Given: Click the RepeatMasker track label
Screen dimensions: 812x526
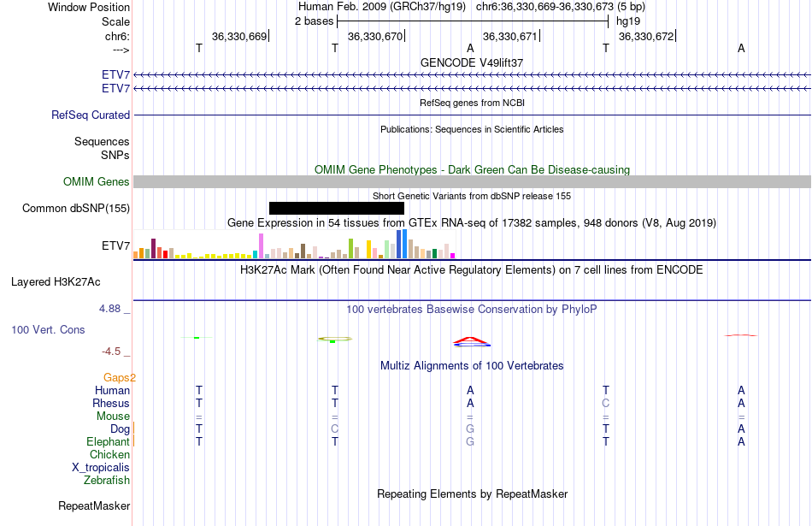Looking at the screenshot, I should tap(94, 505).
